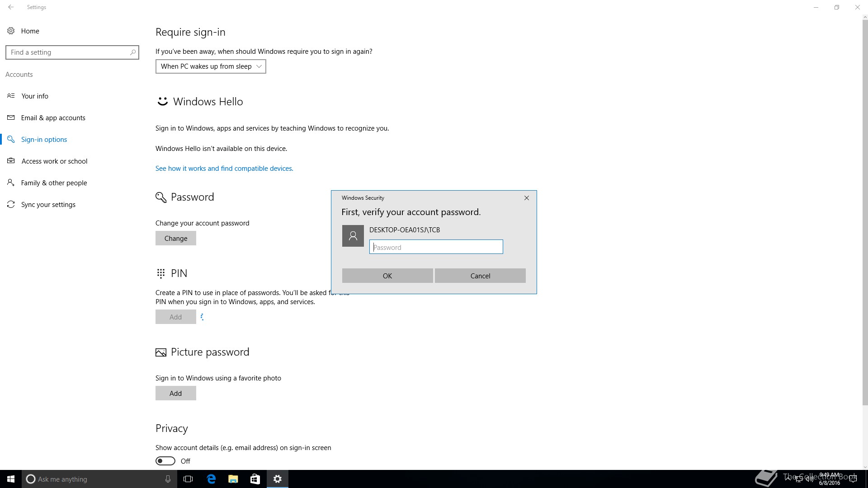The height and width of the screenshot is (488, 868).
Task: Click the search magnifier in Find a setting
Action: [x=132, y=52]
